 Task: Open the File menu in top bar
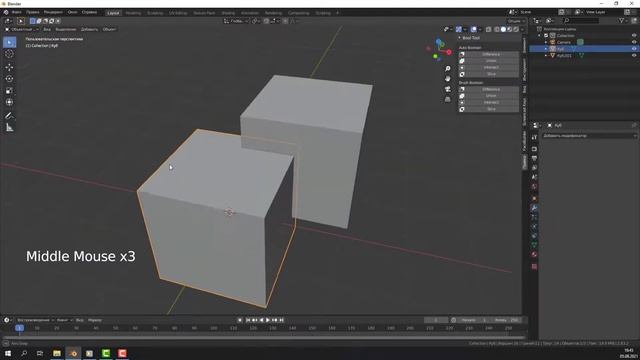16,12
